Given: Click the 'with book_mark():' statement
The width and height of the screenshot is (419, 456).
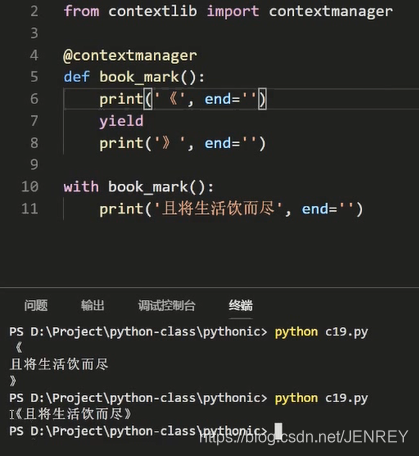Looking at the screenshot, I should pyautogui.click(x=139, y=187).
